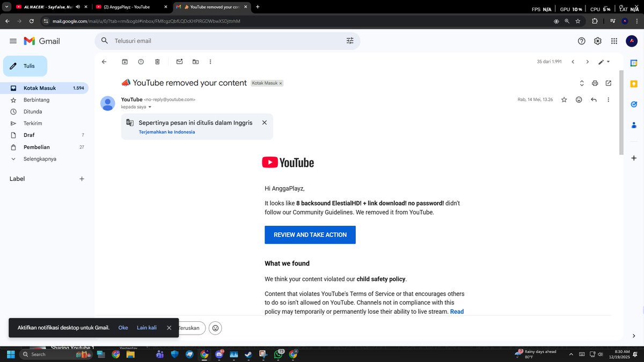Click Terjemahkan ke Indonesia link
The image size is (644, 362).
(167, 132)
